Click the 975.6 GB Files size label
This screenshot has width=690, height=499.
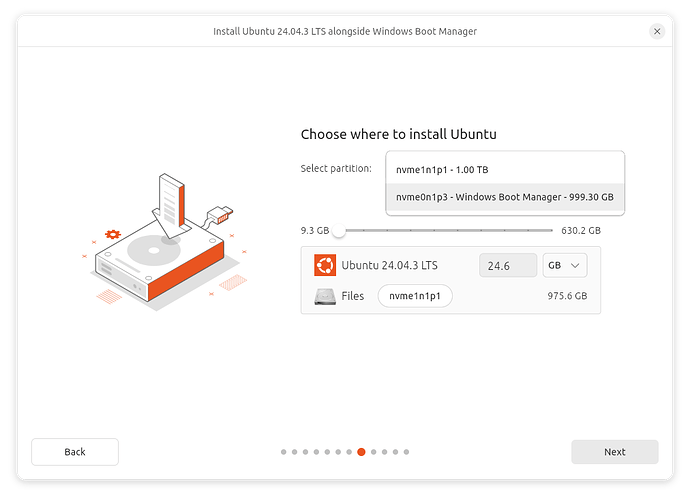pos(566,296)
